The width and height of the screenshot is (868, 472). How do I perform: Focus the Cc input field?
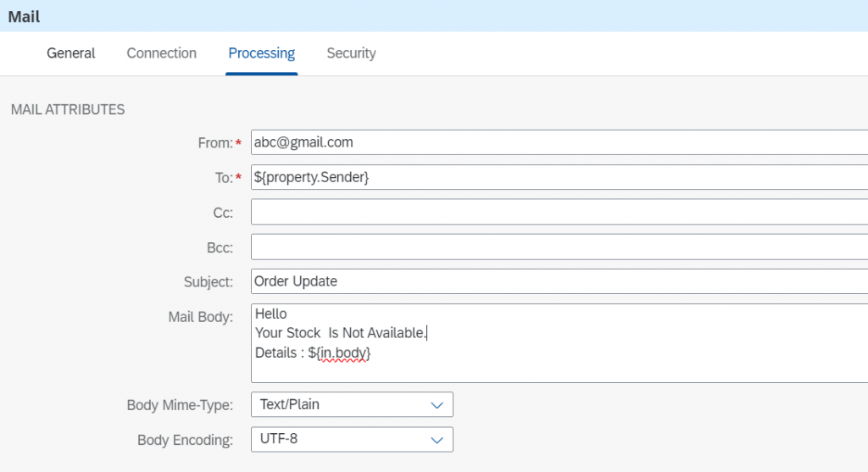coord(559,212)
